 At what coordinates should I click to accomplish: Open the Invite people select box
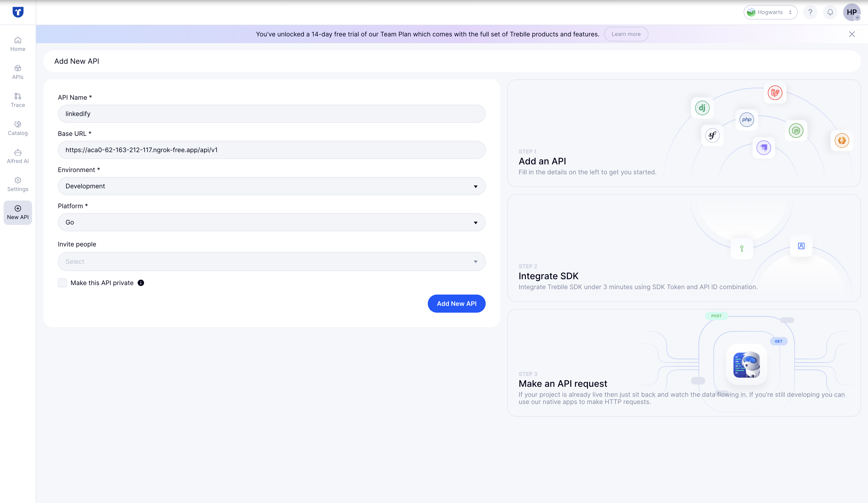(x=271, y=262)
